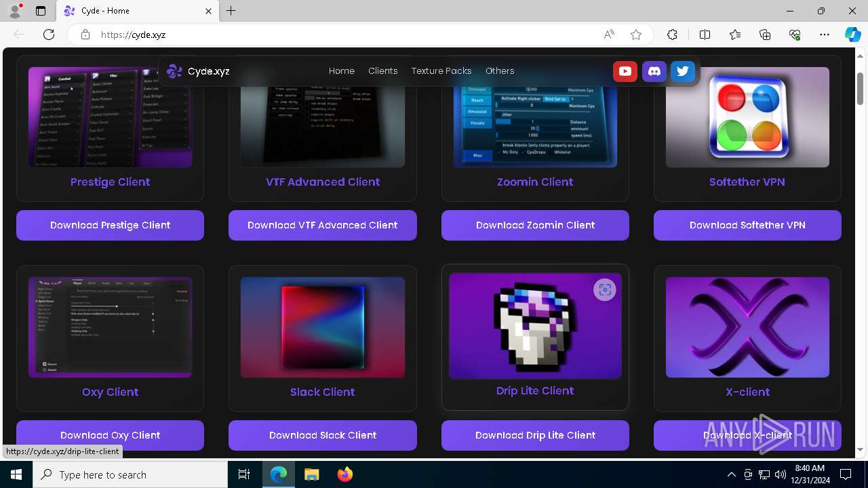Open Edge Settings and more menu
The width and height of the screenshot is (868, 488).
tap(825, 35)
